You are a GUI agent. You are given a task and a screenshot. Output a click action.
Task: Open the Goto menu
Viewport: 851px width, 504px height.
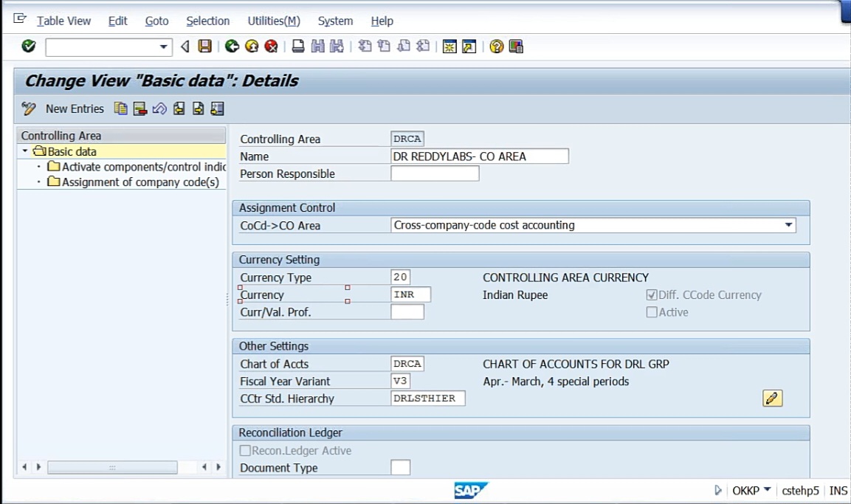(x=156, y=21)
